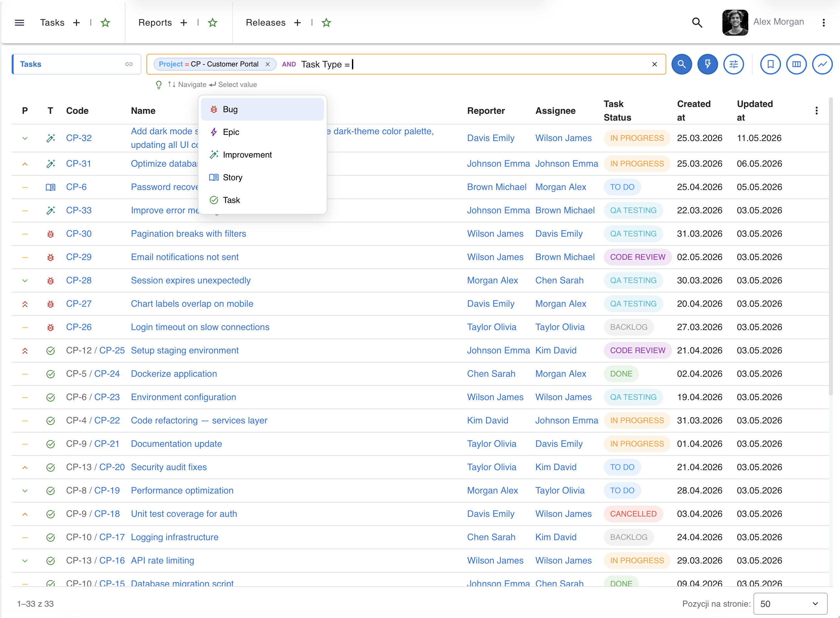Select Epic from Task Type dropdown
This screenshot has width=840, height=618.
click(262, 132)
